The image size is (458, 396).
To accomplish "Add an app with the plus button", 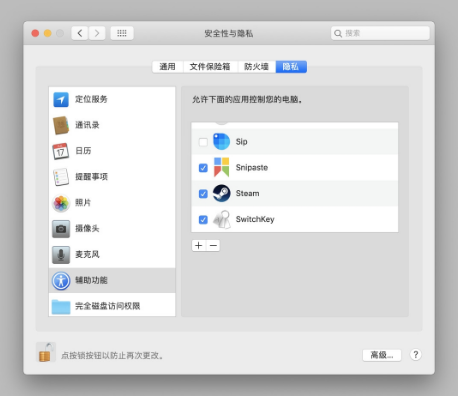I will [199, 246].
